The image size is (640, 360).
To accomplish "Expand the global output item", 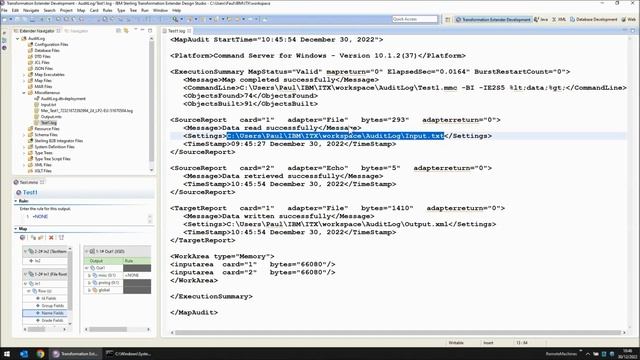I will (89, 290).
